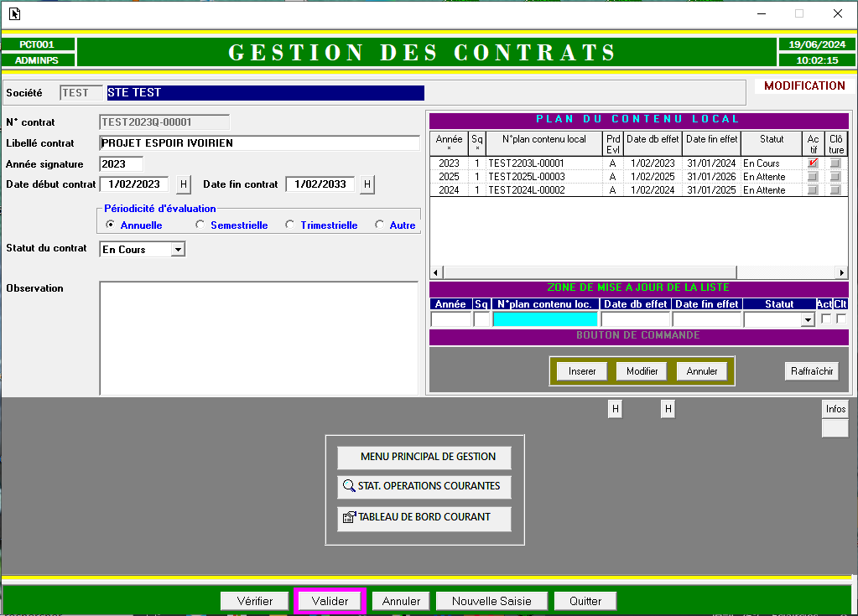Open STAT. OPERATIONS COURANTES with magnifier icon

click(x=424, y=486)
